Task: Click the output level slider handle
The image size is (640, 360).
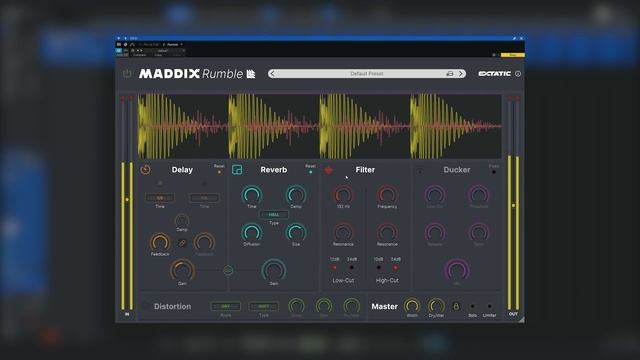Action: (513, 205)
